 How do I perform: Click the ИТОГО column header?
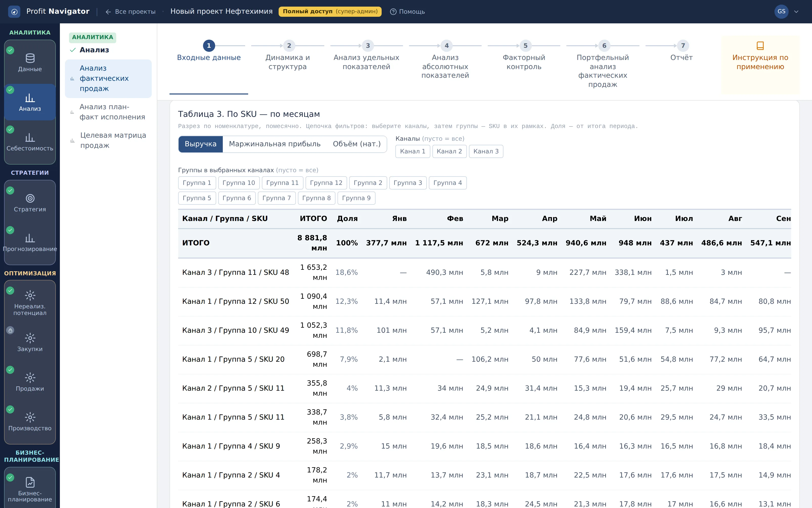pyautogui.click(x=313, y=219)
